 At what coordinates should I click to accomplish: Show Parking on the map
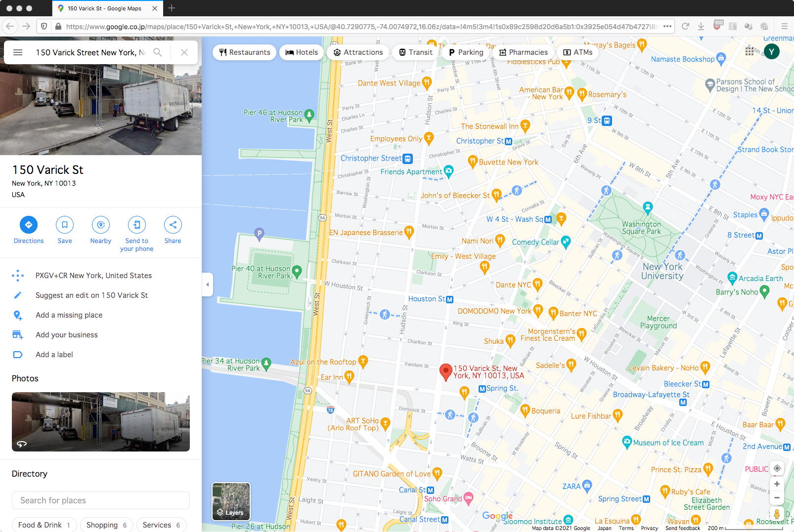pyautogui.click(x=466, y=52)
